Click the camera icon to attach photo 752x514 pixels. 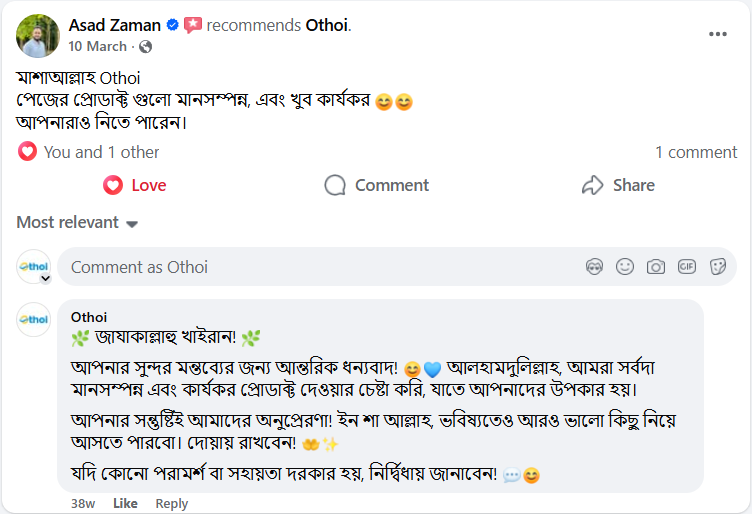pyautogui.click(x=656, y=267)
